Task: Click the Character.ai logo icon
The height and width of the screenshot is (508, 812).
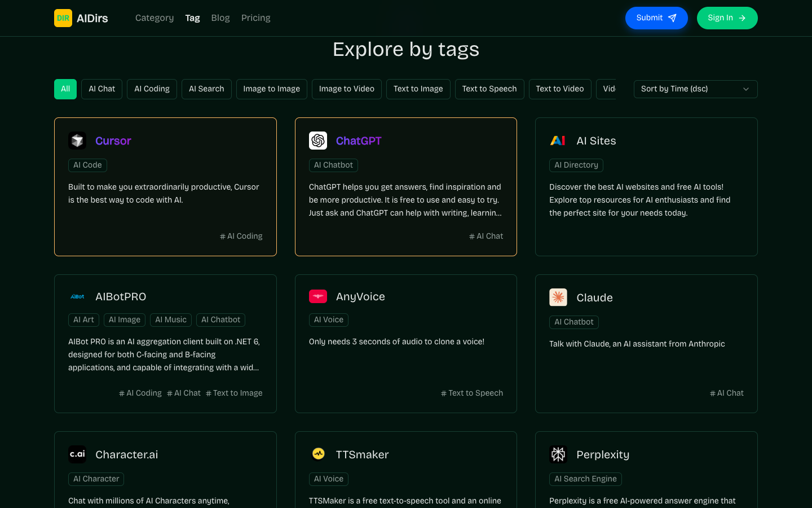Action: [x=77, y=454]
